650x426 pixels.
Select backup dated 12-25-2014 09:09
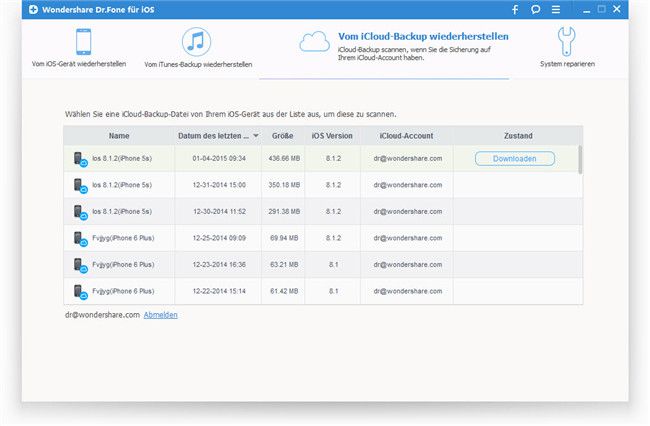pyautogui.click(x=323, y=238)
